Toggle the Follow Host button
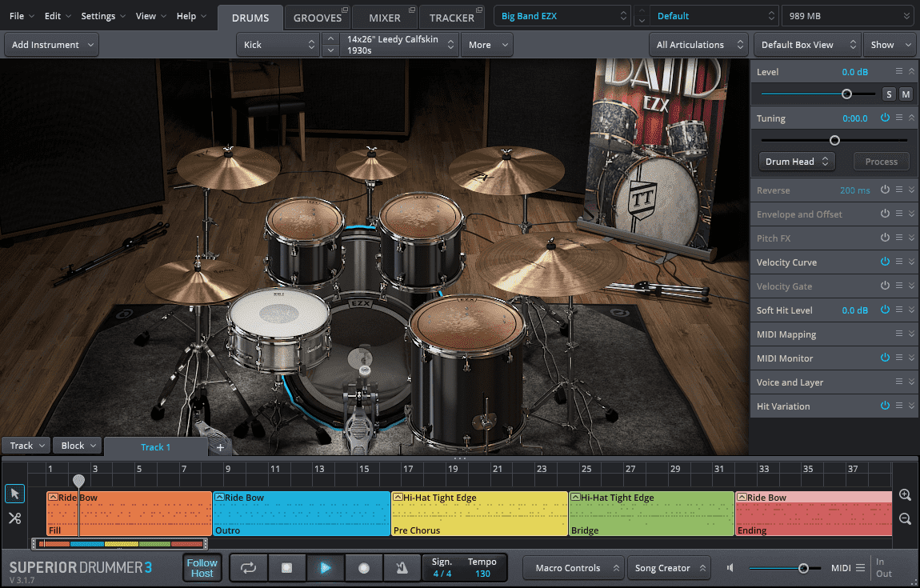The image size is (920, 588). coord(202,567)
